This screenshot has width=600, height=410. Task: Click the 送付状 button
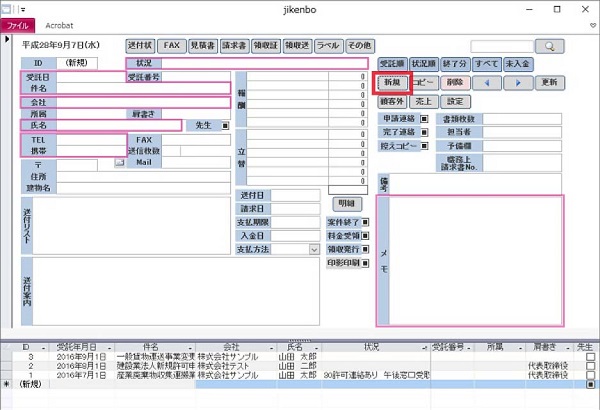click(x=140, y=46)
